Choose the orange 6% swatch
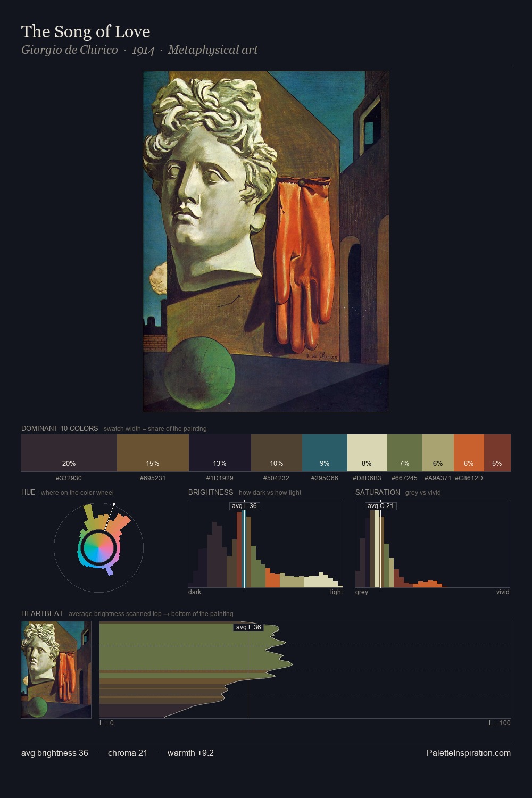The image size is (532, 798). point(469,453)
